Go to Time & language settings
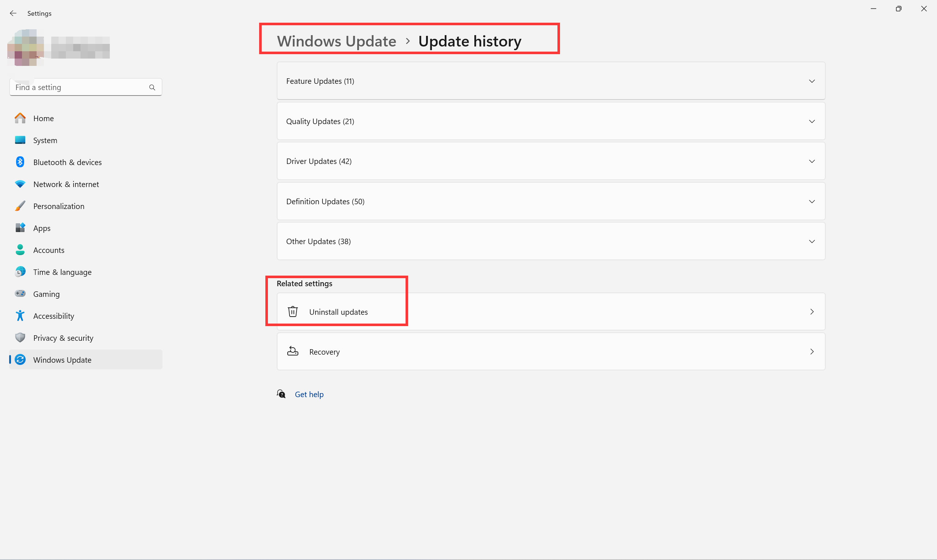This screenshot has height=560, width=937. [x=86, y=272]
